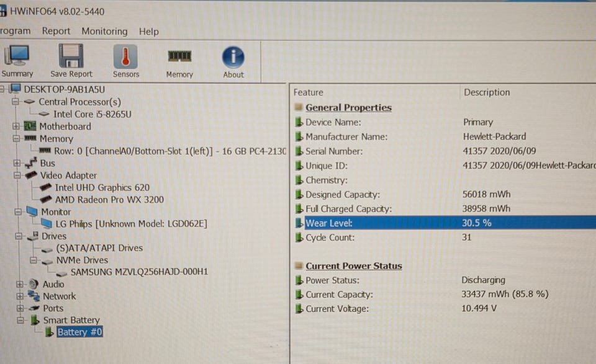Select the Wear Level row
This screenshot has width=596, height=364.
(445, 223)
